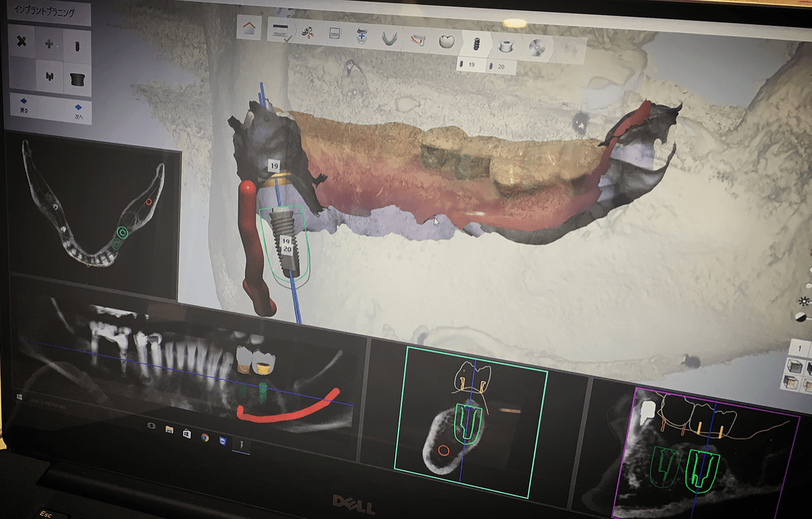Screen dimensions: 812x519
Task: Choose the green dental arch curve step
Action: [389, 37]
